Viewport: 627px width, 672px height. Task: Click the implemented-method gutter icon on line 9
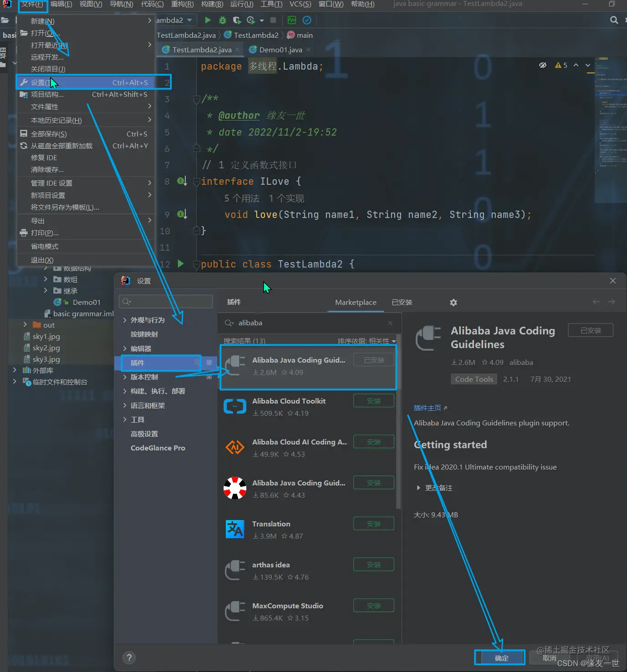(x=182, y=214)
